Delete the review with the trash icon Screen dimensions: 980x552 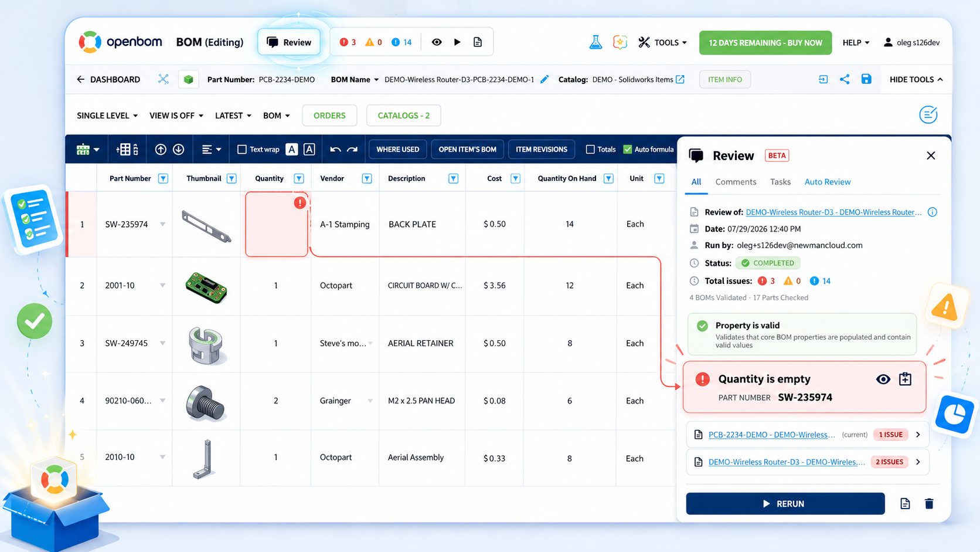pos(929,503)
